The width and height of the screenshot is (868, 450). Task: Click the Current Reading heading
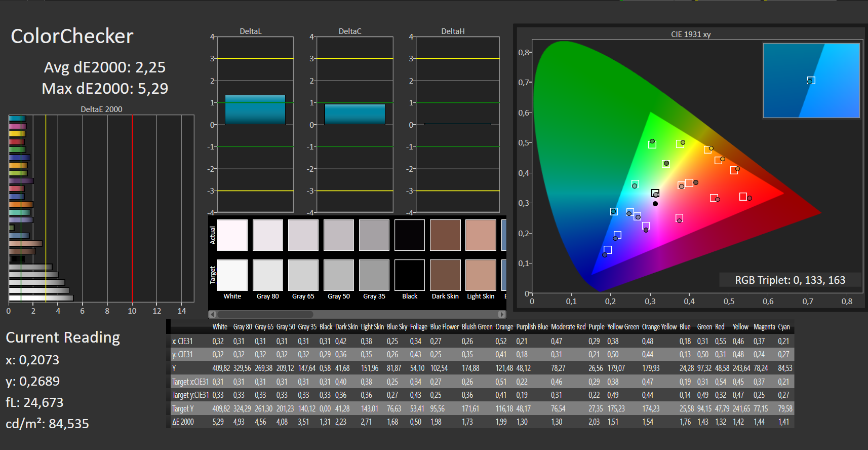(63, 337)
